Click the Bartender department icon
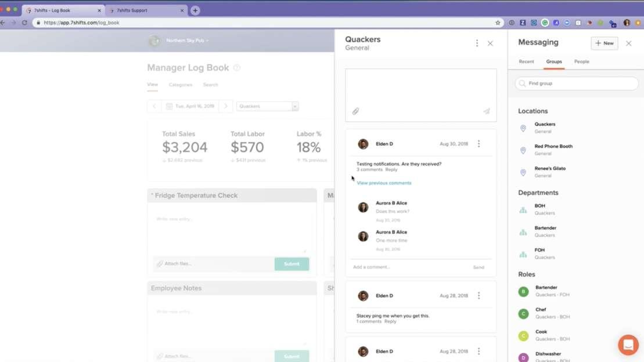The image size is (644, 362). click(523, 232)
